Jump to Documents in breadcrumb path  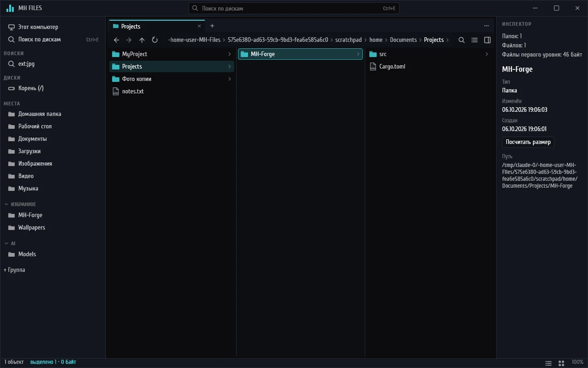click(403, 40)
